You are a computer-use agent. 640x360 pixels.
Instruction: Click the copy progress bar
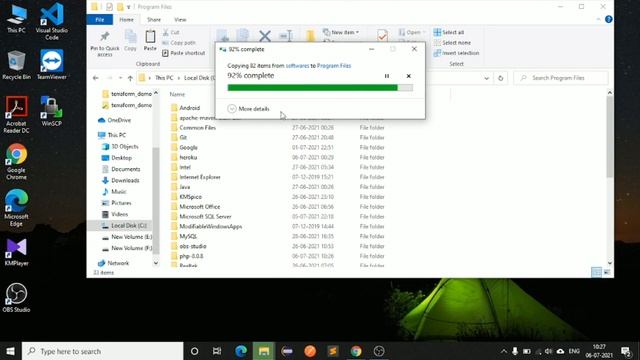click(x=320, y=87)
